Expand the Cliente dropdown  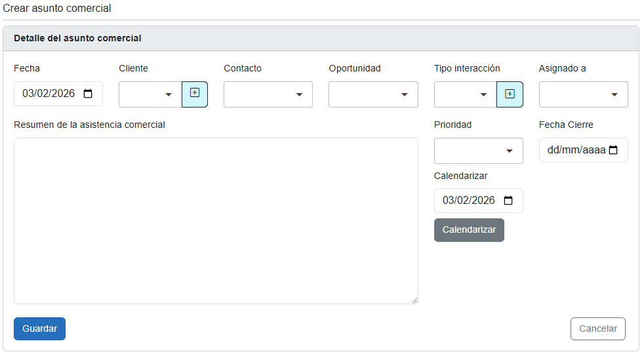(x=150, y=94)
